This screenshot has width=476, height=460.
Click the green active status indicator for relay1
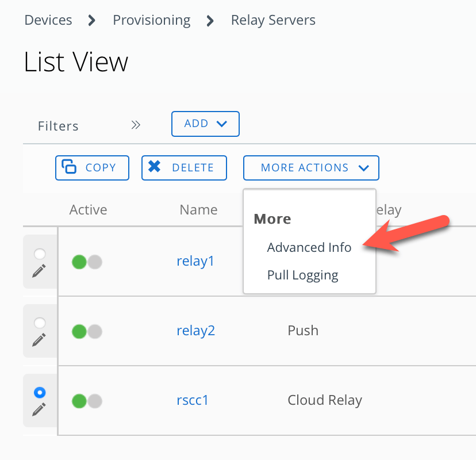(x=79, y=262)
